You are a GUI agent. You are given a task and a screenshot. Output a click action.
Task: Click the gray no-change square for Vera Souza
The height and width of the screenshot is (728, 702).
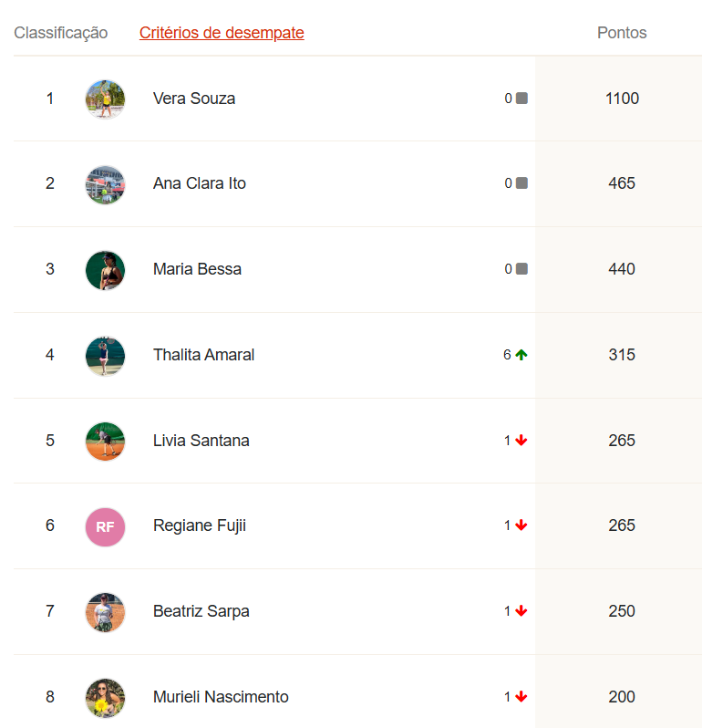coord(521,99)
